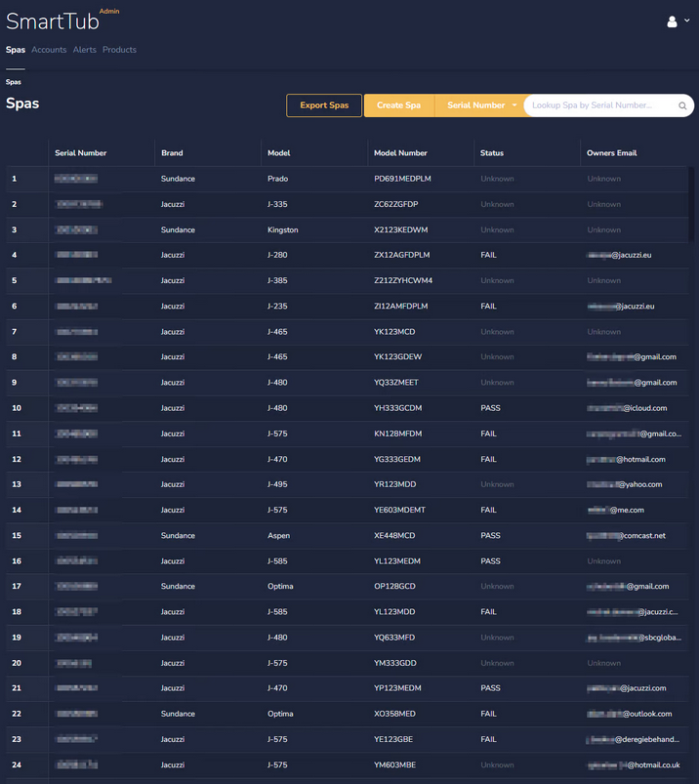Click model number YQ633MFD
The width and height of the screenshot is (699, 784).
coord(394,638)
